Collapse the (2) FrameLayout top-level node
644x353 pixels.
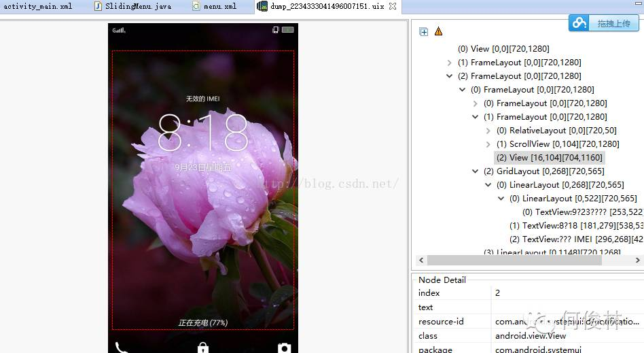point(449,76)
